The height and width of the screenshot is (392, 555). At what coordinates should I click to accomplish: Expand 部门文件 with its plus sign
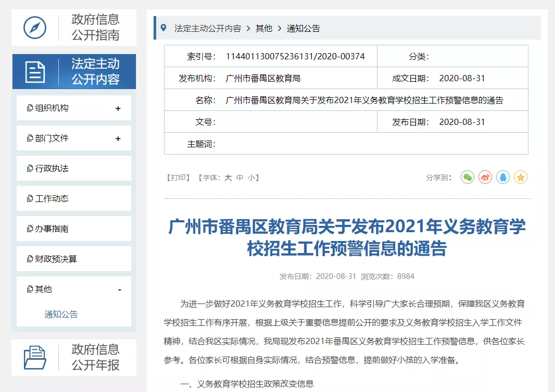tap(118, 139)
